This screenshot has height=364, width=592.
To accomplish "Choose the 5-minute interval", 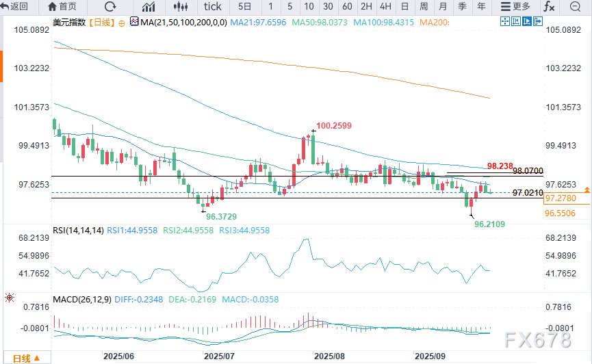I will 289,6.
